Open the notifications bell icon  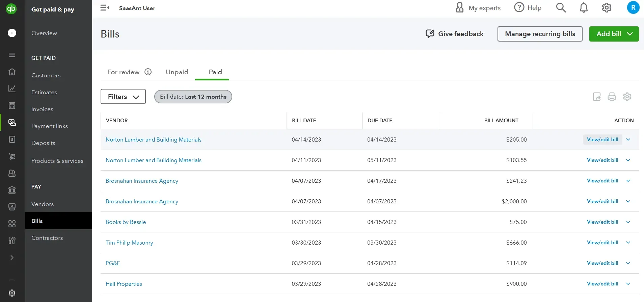pos(584,7)
